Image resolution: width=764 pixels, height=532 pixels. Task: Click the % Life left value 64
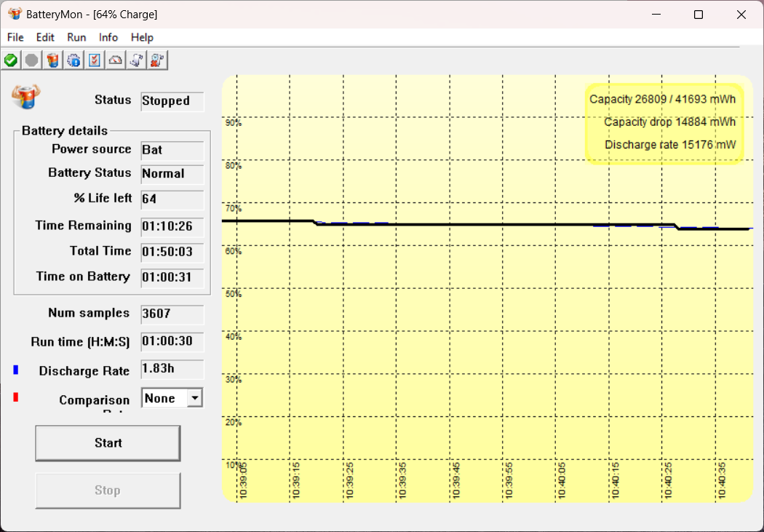pyautogui.click(x=172, y=199)
